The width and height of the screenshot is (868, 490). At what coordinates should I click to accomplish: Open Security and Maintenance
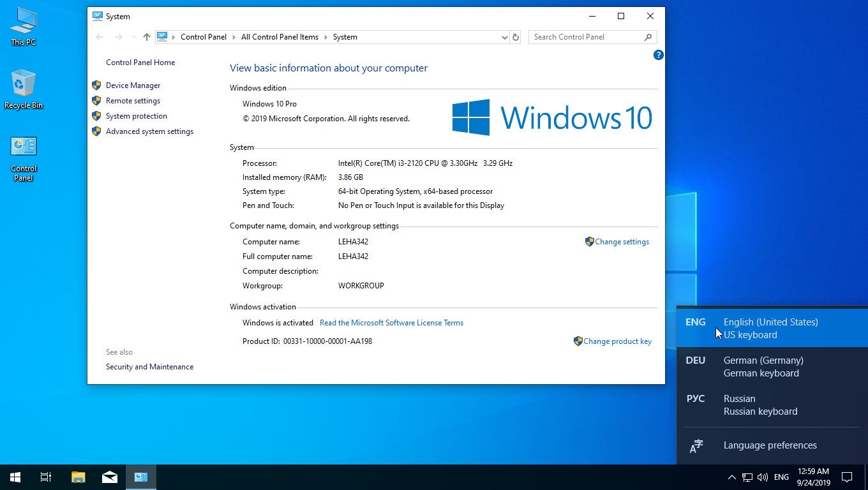point(149,367)
